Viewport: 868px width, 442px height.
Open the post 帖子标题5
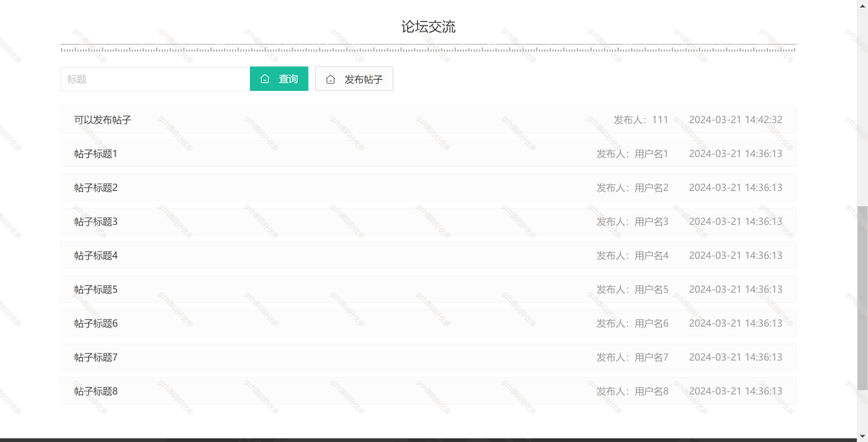pos(428,289)
